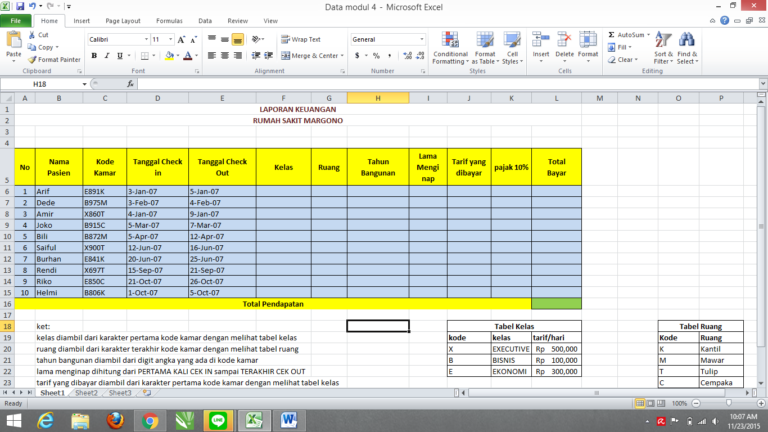
Task: Launch Firefox from the taskbar
Action: coord(117,419)
